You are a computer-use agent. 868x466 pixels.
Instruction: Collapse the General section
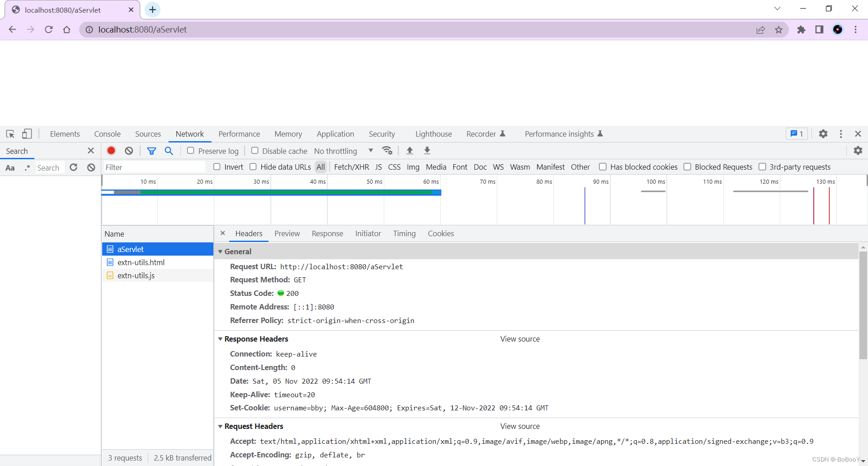(x=220, y=252)
